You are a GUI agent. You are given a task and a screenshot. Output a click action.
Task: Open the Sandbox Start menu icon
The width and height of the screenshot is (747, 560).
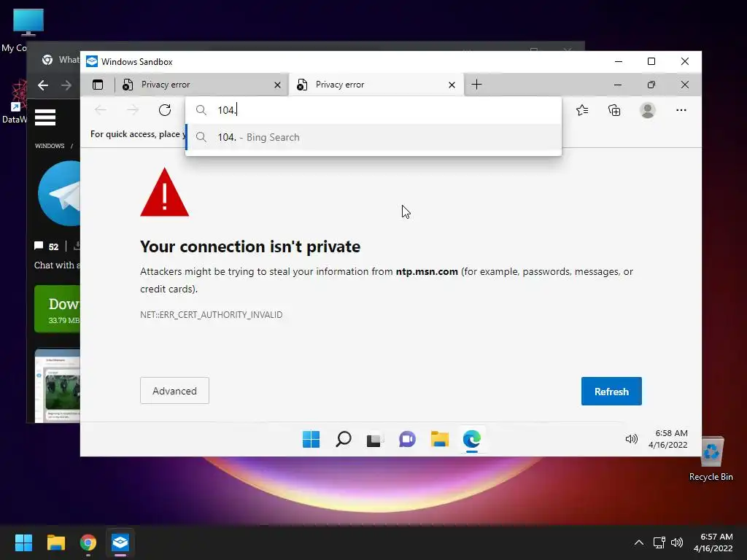pyautogui.click(x=311, y=439)
